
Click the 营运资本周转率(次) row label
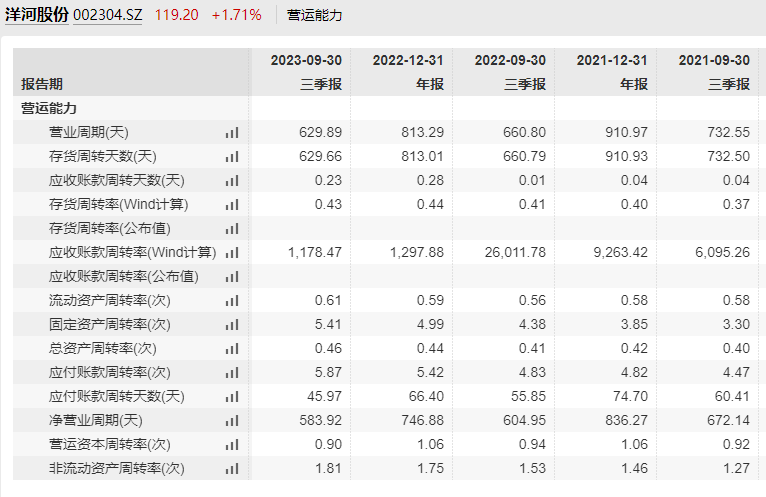pos(110,444)
